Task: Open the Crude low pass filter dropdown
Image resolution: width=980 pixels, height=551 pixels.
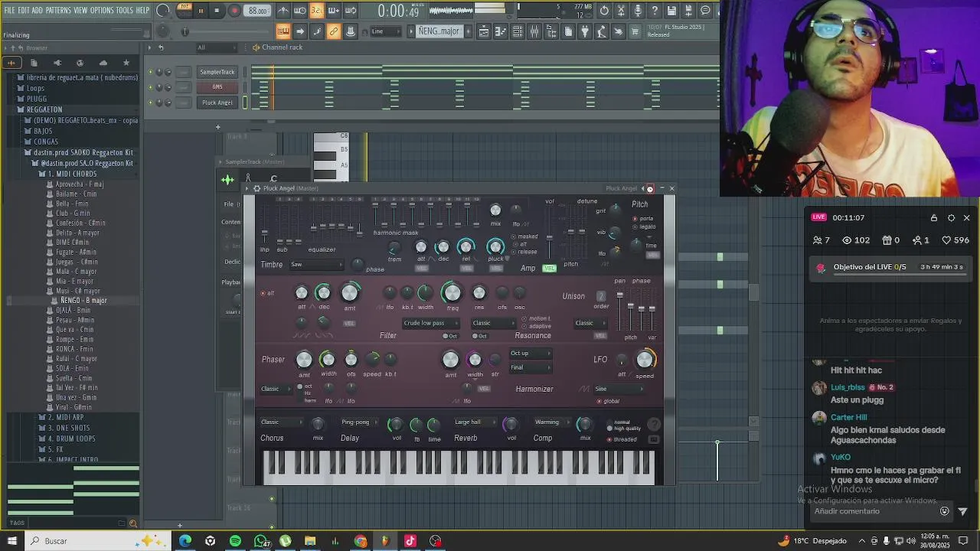Action: point(430,323)
